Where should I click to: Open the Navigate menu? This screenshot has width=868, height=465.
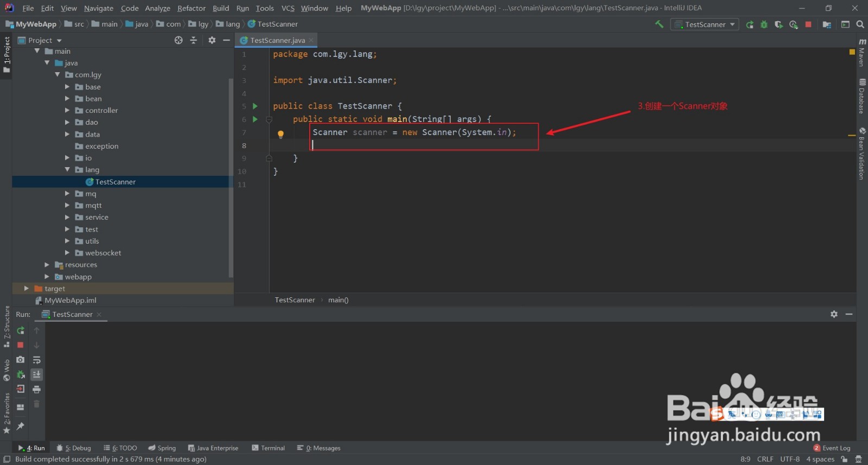point(99,8)
